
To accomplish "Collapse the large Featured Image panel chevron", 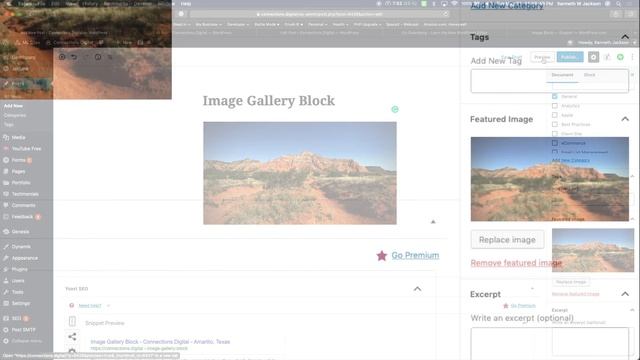I will (625, 119).
